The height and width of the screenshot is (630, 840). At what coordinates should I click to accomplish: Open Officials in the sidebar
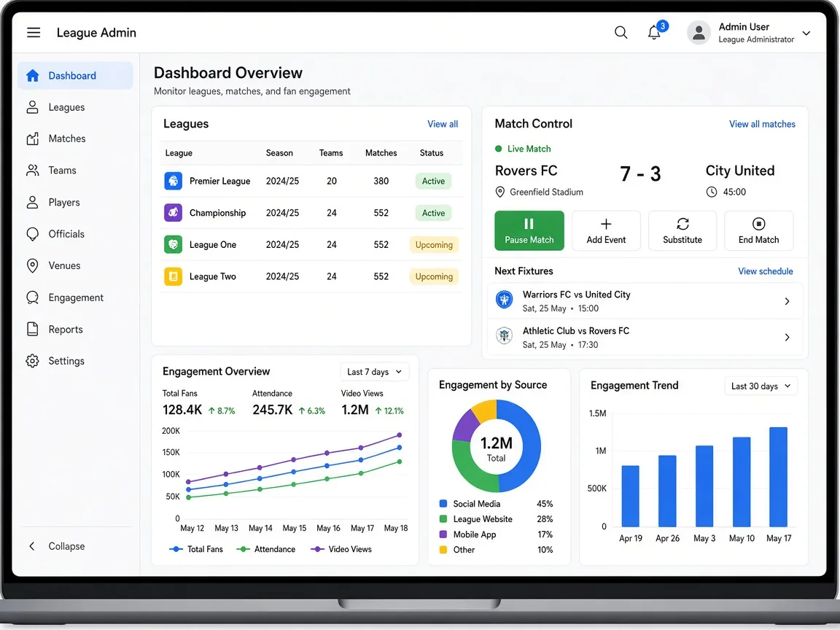[76, 234]
